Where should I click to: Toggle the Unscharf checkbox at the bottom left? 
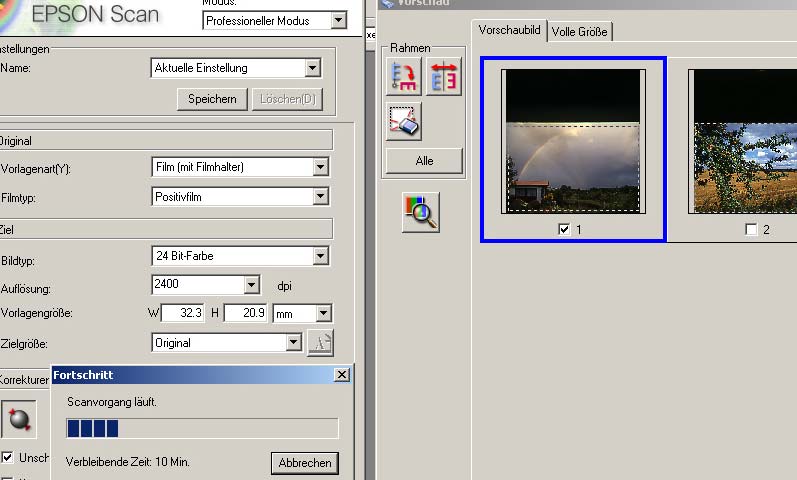[8, 457]
